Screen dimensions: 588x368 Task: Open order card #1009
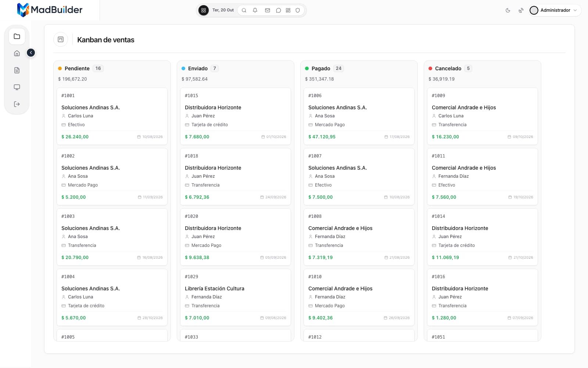click(483, 116)
